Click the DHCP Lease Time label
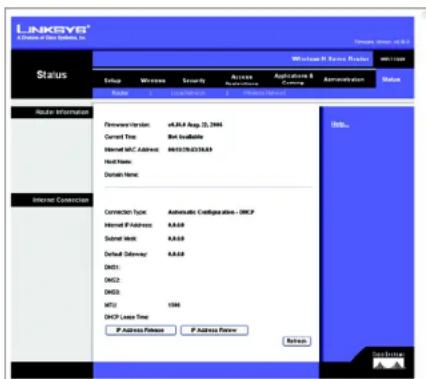 126,317
